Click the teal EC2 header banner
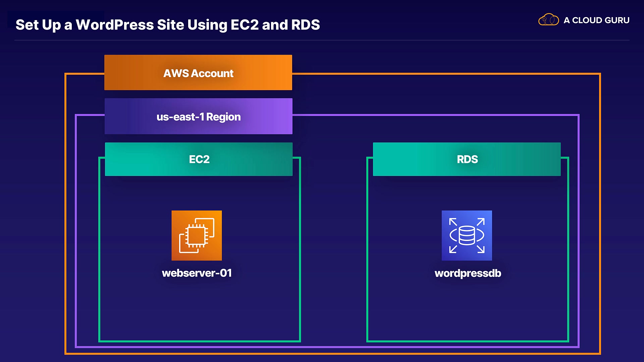The height and width of the screenshot is (362, 644). [199, 159]
